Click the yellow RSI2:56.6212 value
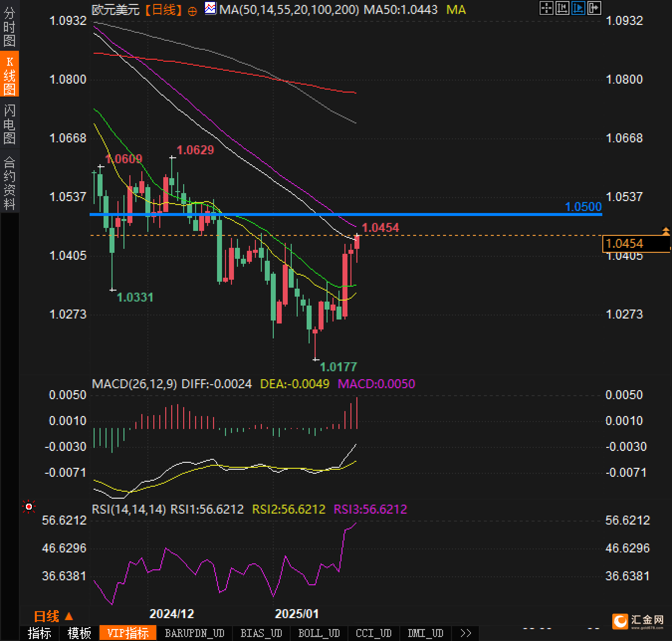Screen dimensions: 672x641 (x=289, y=509)
